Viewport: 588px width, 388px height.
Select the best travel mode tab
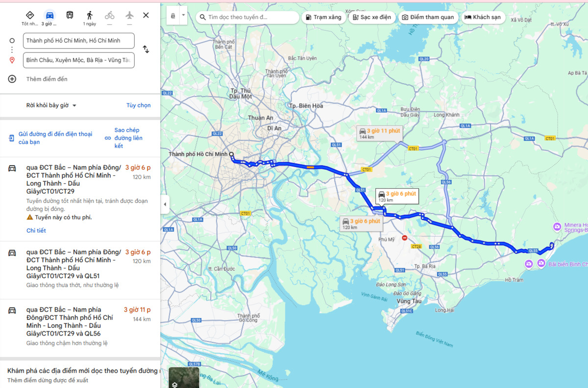(29, 18)
